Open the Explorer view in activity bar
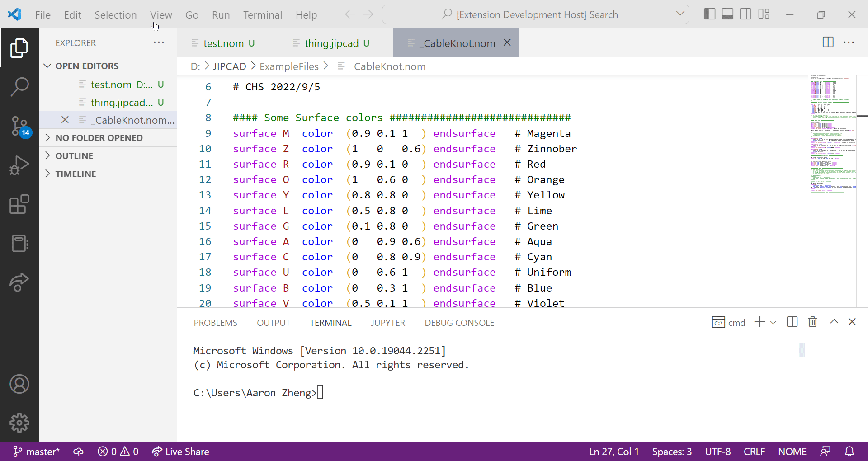The width and height of the screenshot is (868, 461). pos(19,48)
